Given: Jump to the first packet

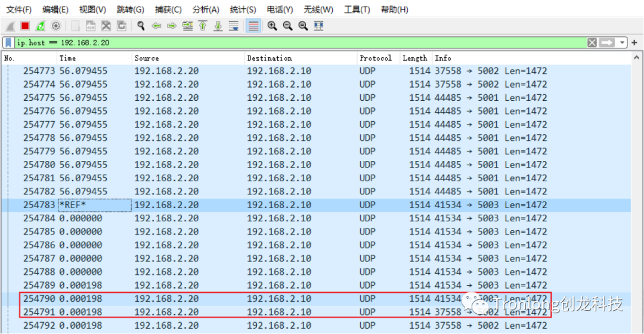Looking at the screenshot, I should click(203, 26).
